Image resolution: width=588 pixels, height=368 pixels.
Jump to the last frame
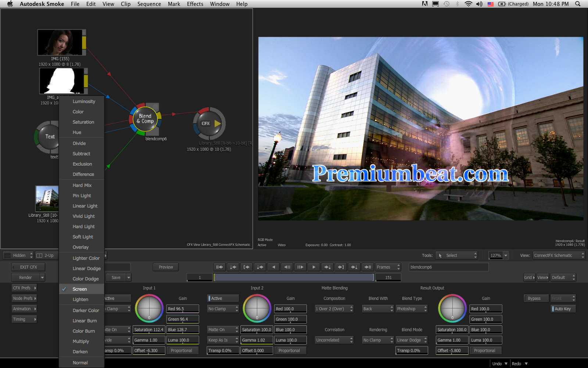click(x=367, y=267)
